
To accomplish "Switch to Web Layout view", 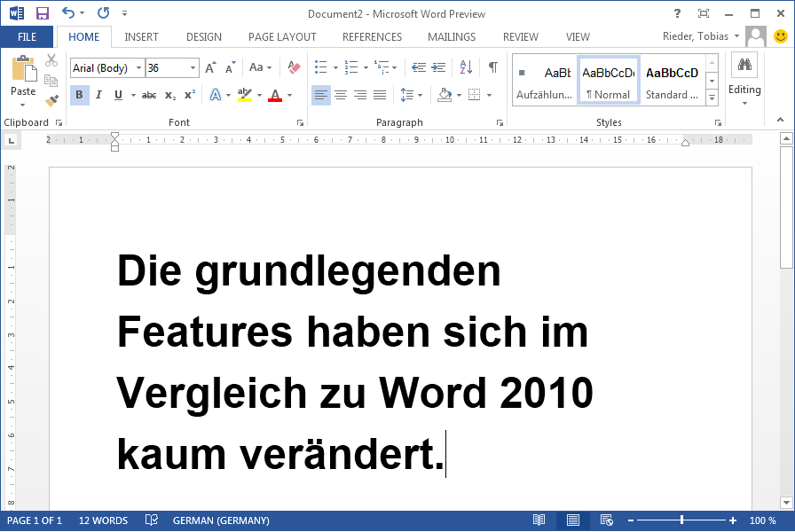I will (606, 520).
